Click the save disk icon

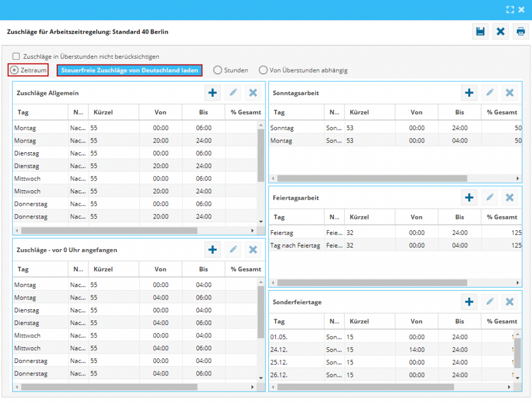click(x=481, y=32)
